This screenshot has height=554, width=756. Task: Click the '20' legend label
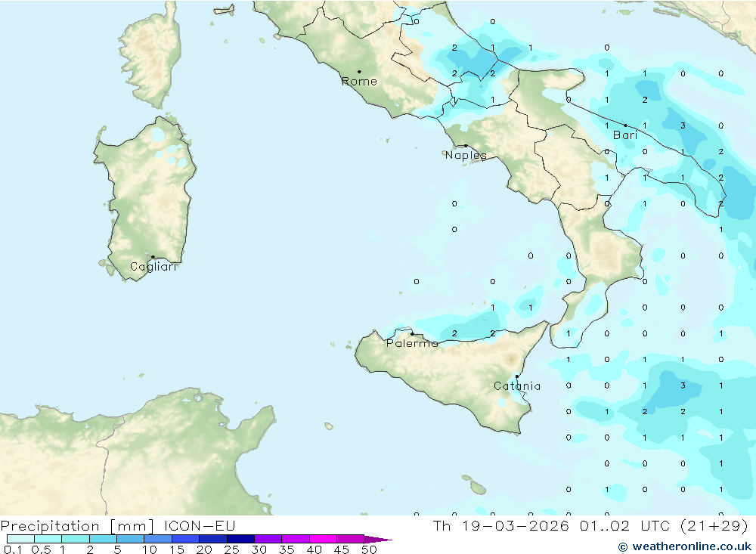coord(204,549)
